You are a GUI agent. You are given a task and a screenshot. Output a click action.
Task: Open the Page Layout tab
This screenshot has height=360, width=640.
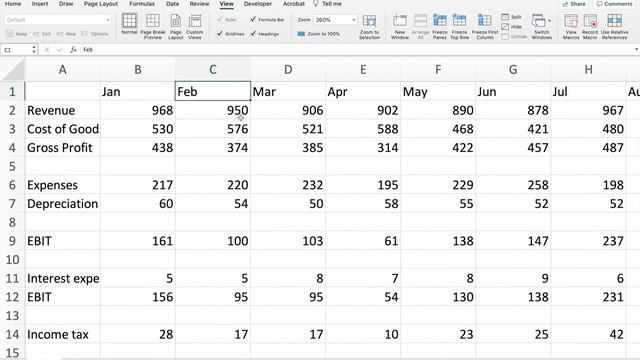[x=101, y=4]
